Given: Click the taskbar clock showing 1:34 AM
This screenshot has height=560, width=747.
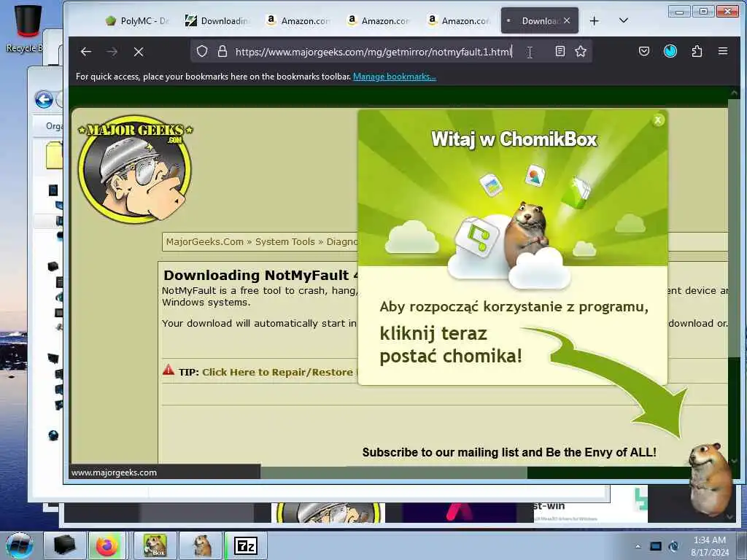Looking at the screenshot, I should 710,545.
